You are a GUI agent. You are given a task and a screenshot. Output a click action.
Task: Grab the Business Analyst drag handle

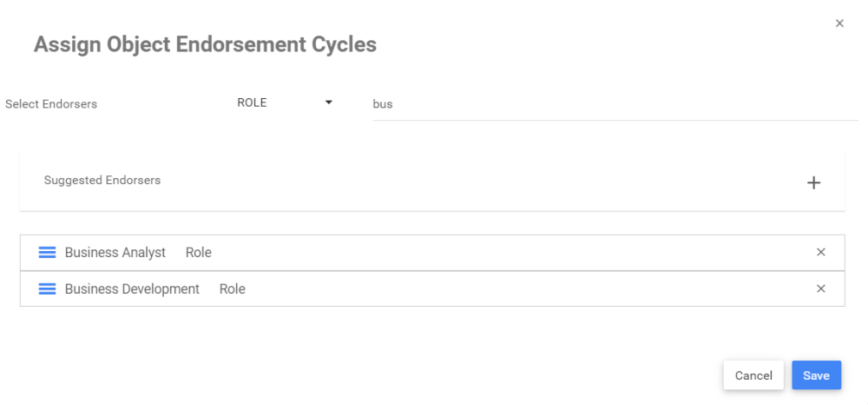48,253
